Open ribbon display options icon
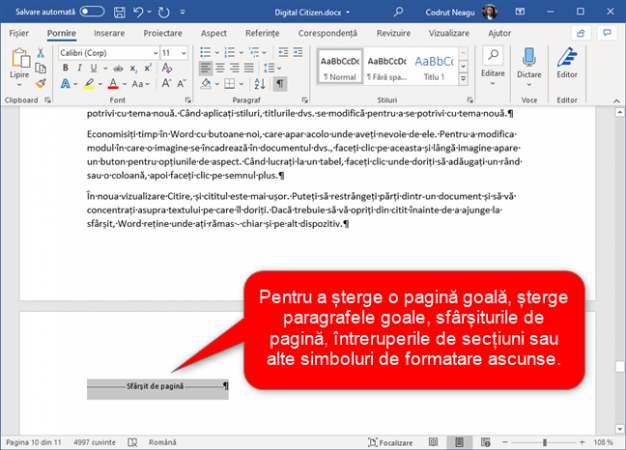Image resolution: width=626 pixels, height=450 pixels. [520, 12]
